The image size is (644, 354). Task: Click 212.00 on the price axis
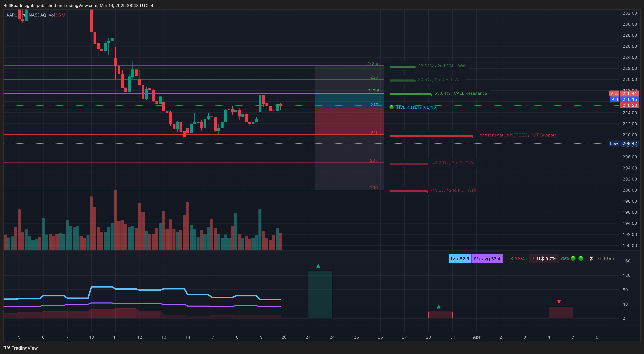pos(630,124)
